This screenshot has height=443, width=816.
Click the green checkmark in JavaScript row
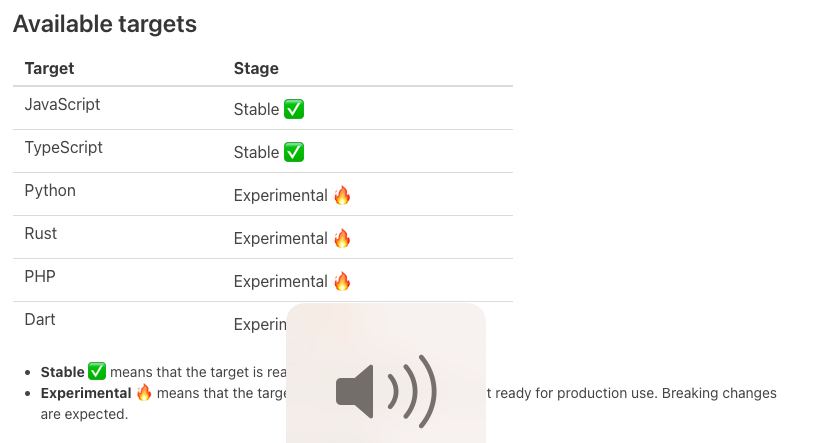(294, 109)
